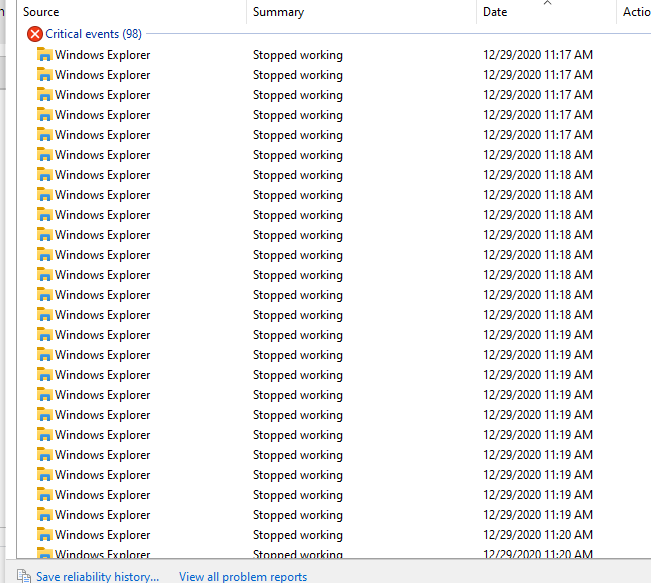The height and width of the screenshot is (583, 651).
Task: Click the Explorer icon of the last 11:17 AM event
Action: click(x=44, y=135)
